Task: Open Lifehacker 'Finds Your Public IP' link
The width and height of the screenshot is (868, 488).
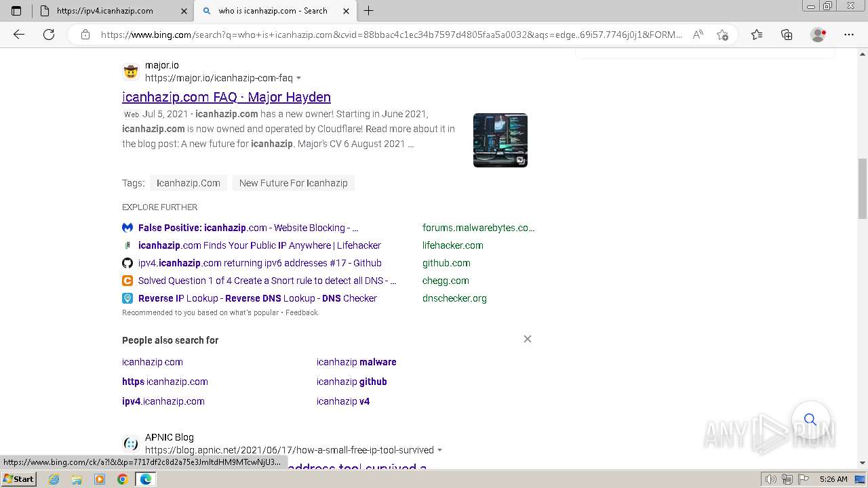Action: coord(260,245)
